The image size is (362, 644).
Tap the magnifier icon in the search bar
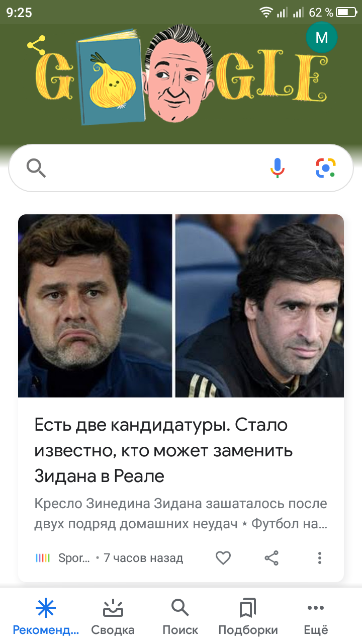coord(36,168)
